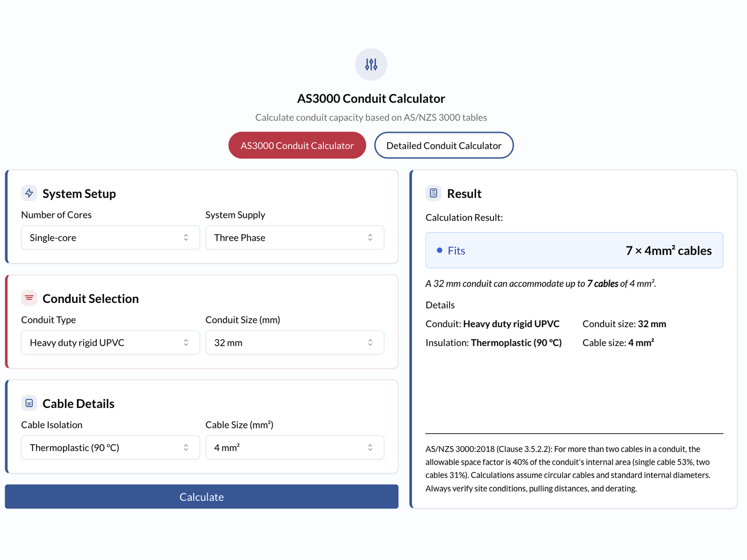Open the Number of Cores dropdown

click(110, 238)
